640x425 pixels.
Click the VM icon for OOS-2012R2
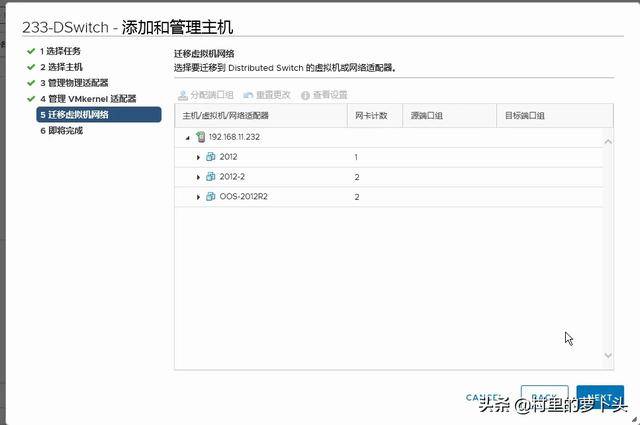[211, 197]
